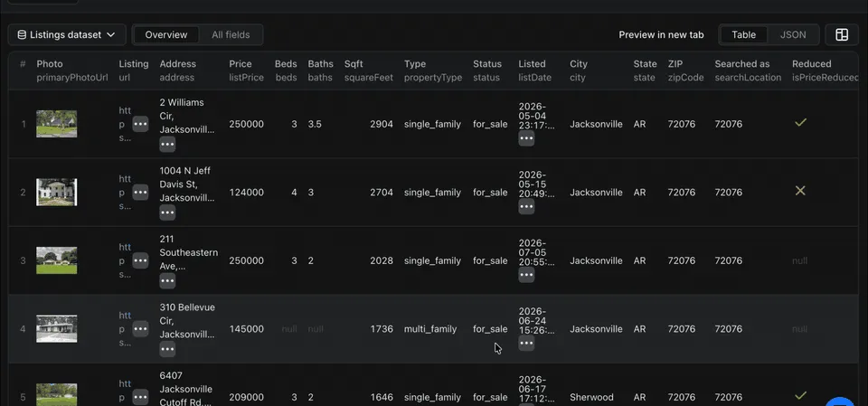
Task: Expand listed date ellipsis for 2026-05-04 row
Action: point(526,138)
